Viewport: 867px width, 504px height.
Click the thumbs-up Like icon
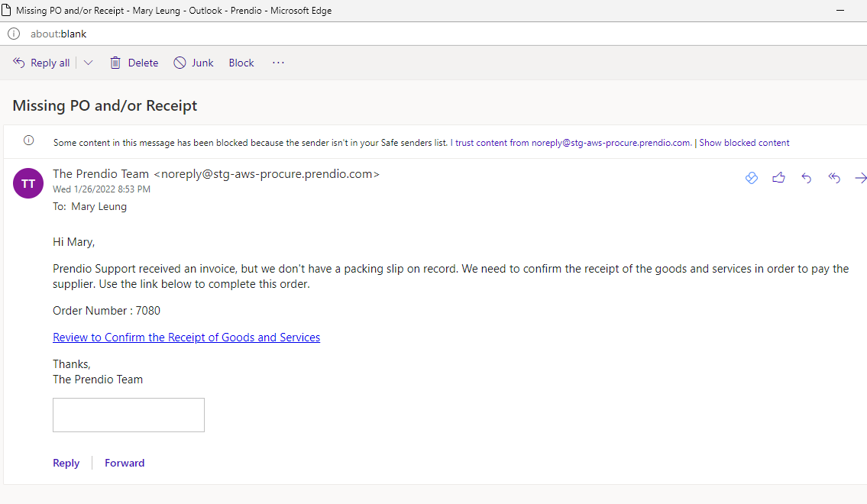click(x=778, y=177)
